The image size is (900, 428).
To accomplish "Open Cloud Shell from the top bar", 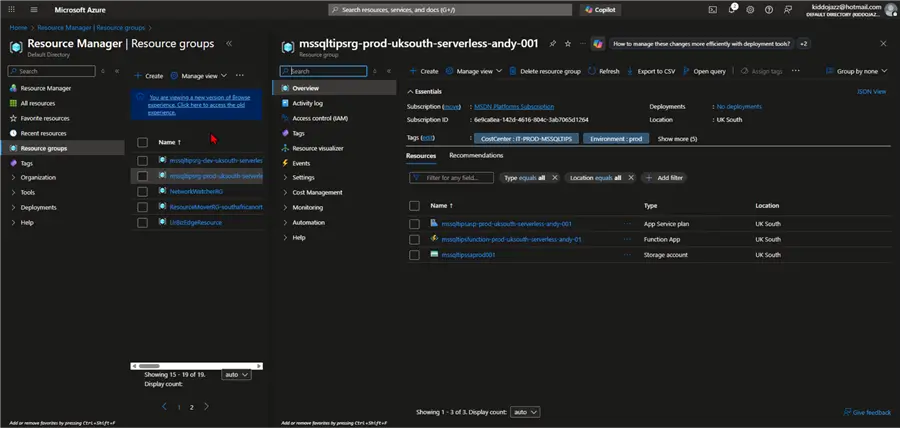I will click(713, 9).
